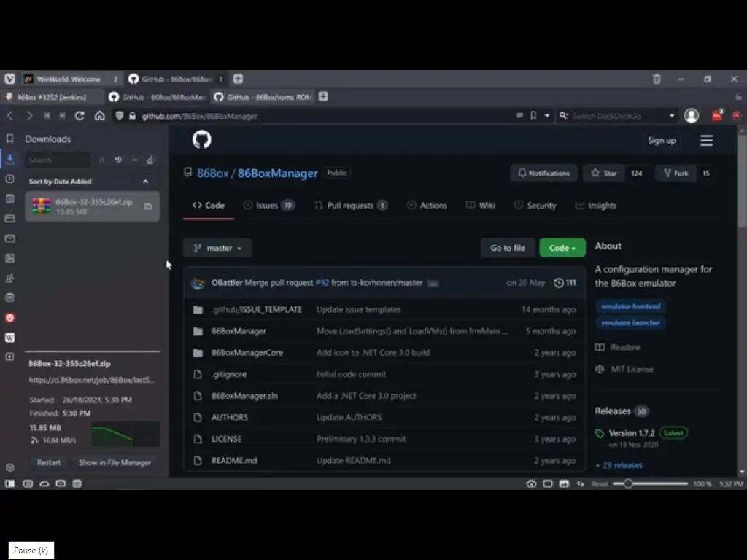Add a new web panel
The image size is (747, 560).
tap(9, 357)
